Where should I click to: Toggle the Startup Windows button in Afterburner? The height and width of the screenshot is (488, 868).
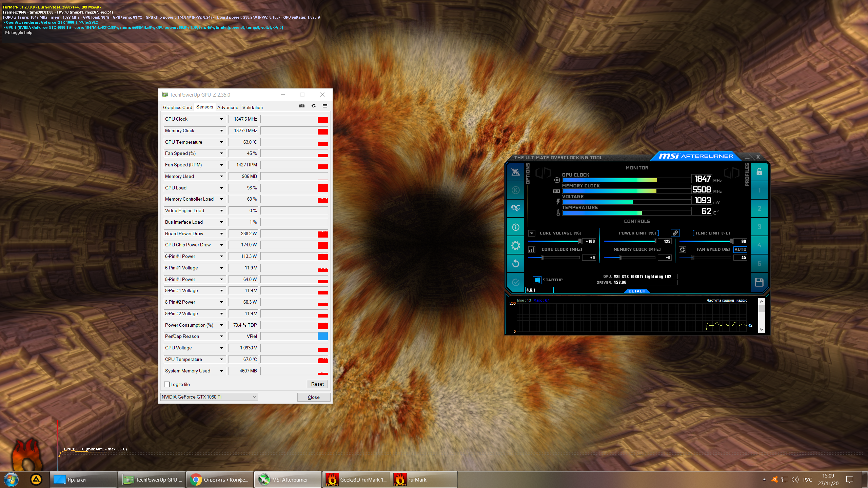[537, 280]
